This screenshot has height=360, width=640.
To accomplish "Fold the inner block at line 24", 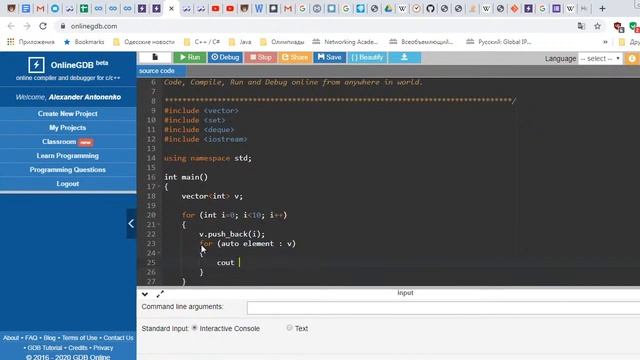I will click(159, 253).
